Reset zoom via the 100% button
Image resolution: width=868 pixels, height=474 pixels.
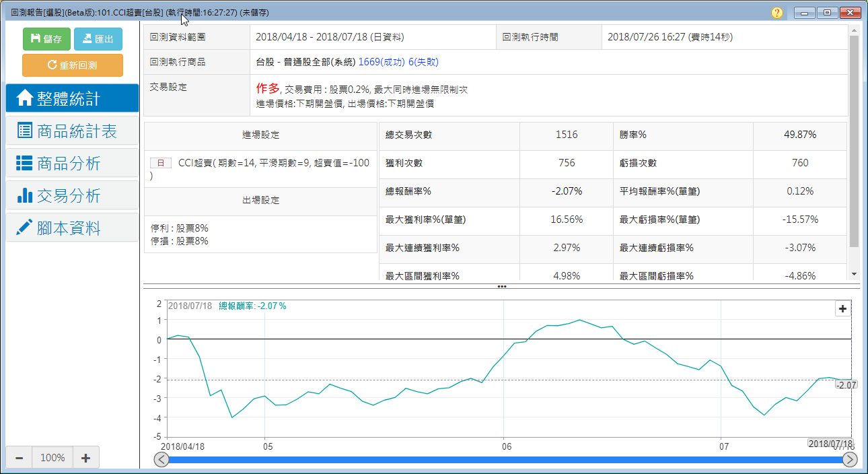point(52,458)
